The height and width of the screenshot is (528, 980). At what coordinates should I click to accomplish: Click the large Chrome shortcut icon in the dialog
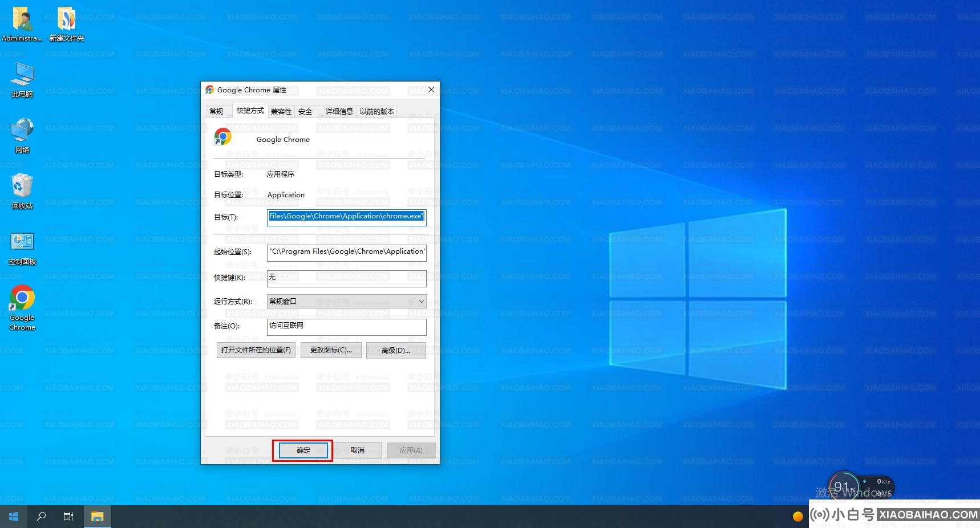click(222, 137)
